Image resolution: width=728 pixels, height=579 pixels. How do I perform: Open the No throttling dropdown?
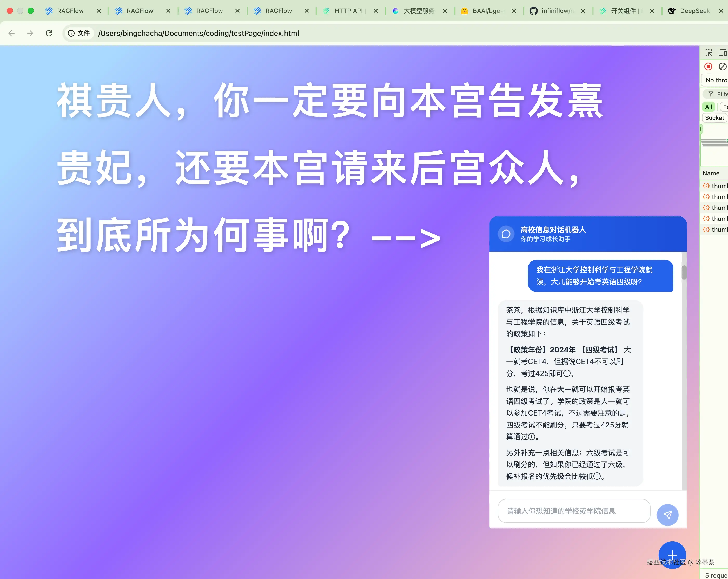point(716,80)
